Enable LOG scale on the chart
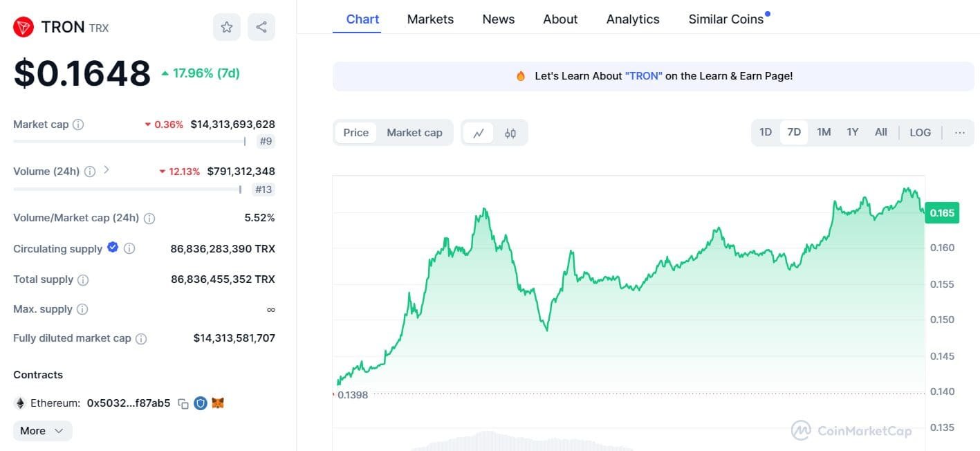The height and width of the screenshot is (451, 980). click(x=920, y=131)
